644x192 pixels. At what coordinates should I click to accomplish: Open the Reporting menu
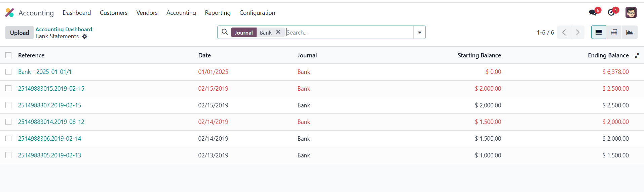218,13
